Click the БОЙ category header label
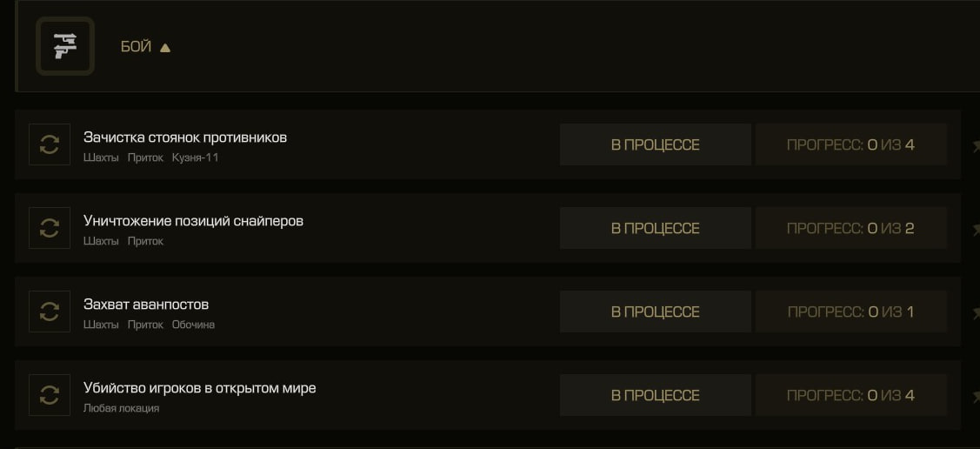This screenshot has height=449, width=980. tap(137, 47)
